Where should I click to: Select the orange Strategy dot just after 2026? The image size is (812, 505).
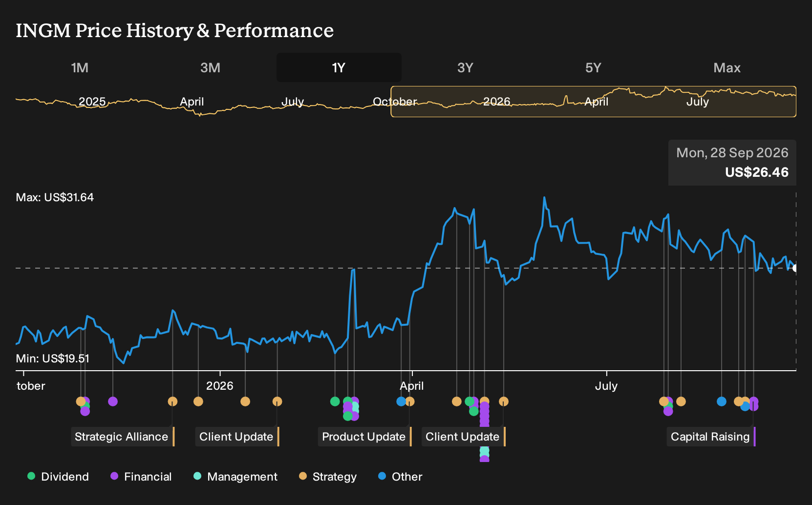pos(245,401)
